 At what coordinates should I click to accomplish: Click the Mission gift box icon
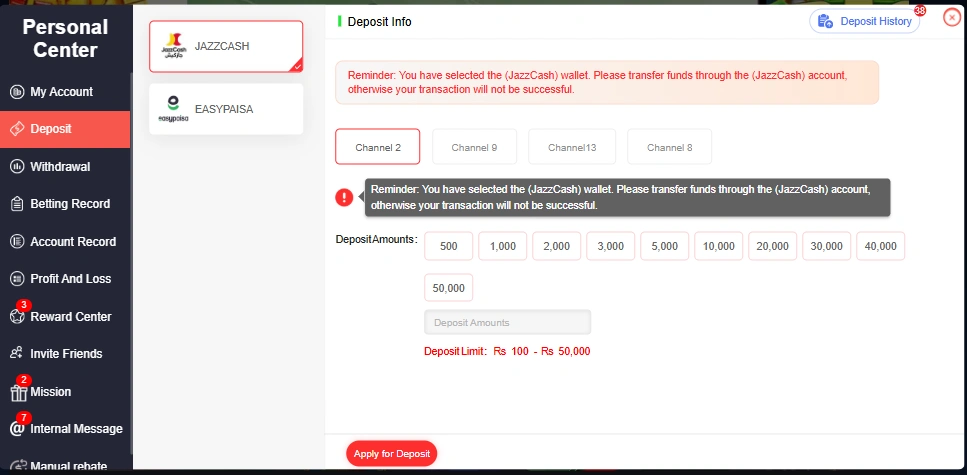click(19, 392)
